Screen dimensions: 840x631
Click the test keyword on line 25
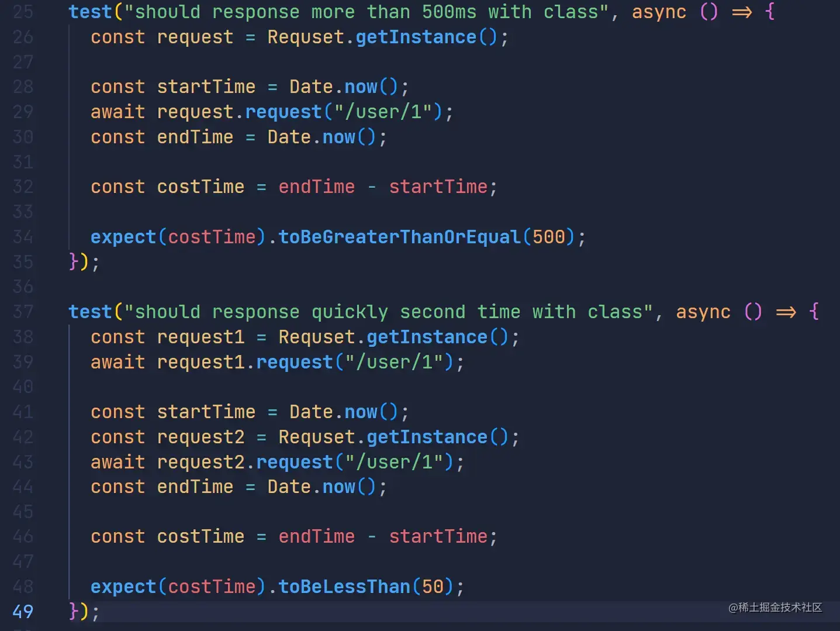click(90, 12)
